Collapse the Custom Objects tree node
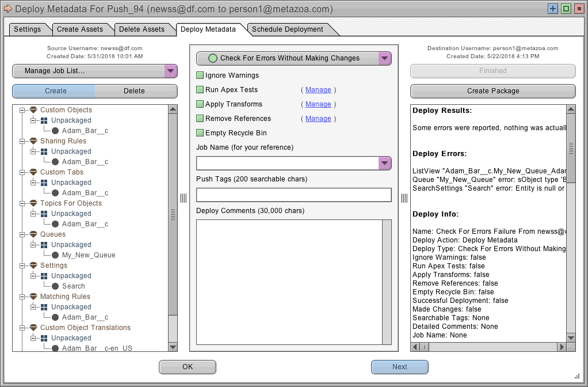This screenshot has width=588, height=387. point(22,111)
